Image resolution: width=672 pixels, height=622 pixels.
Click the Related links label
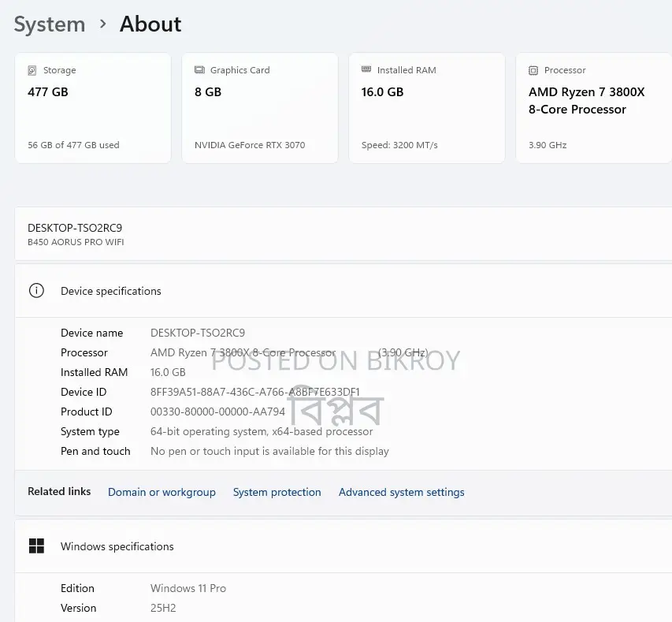tap(59, 492)
